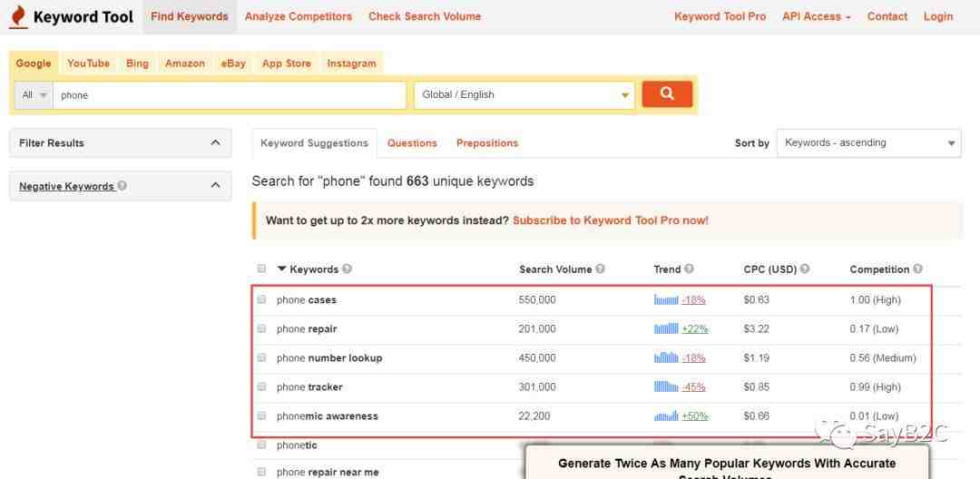Click trend chart for phonemic awareness
Screen dimensions: 980x479
[x=666, y=415]
